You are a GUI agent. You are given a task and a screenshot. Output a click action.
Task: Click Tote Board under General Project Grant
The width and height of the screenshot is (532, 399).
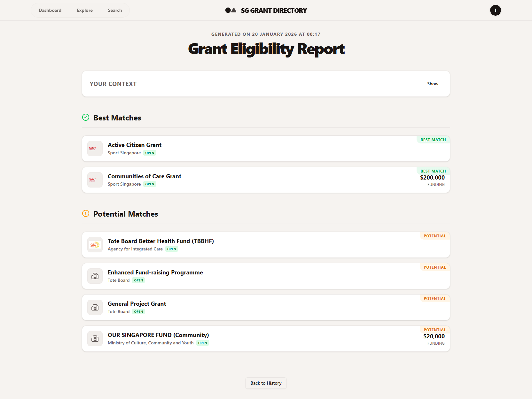coord(119,312)
